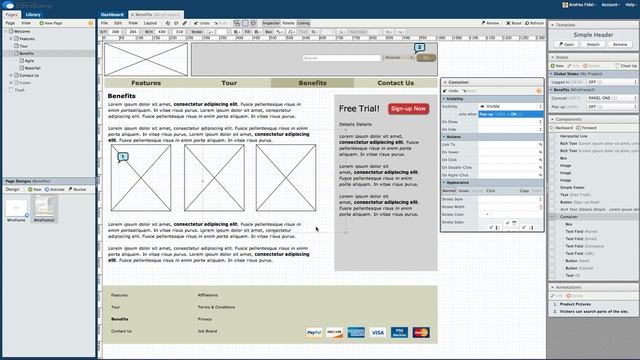The width and height of the screenshot is (640, 360).
Task: Expand the Footer tree node
Action: [x=11, y=83]
